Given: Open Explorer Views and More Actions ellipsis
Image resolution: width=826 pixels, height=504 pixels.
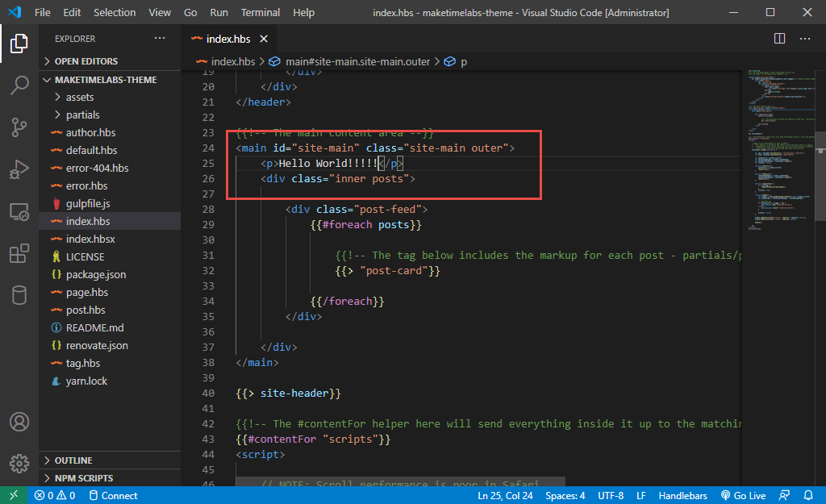Looking at the screenshot, I should point(160,38).
